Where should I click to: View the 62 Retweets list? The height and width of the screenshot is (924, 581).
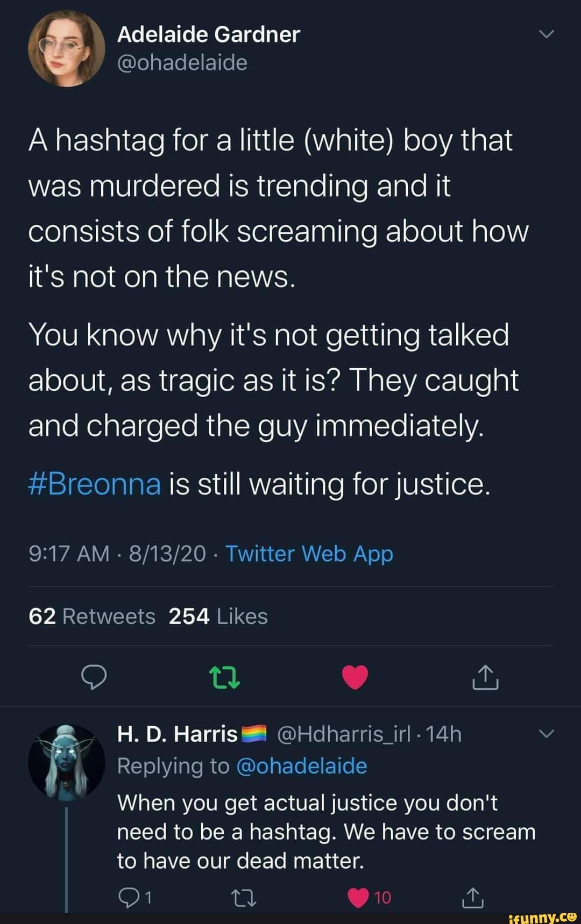(x=92, y=617)
